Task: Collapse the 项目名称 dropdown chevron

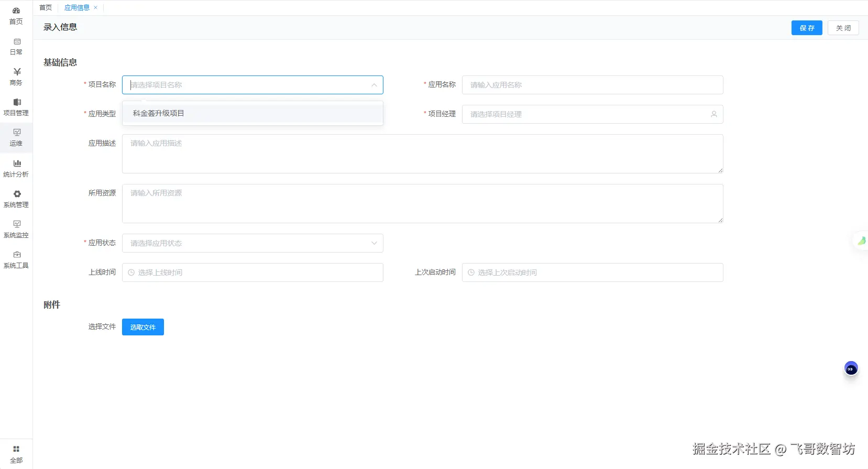Action: pyautogui.click(x=374, y=85)
